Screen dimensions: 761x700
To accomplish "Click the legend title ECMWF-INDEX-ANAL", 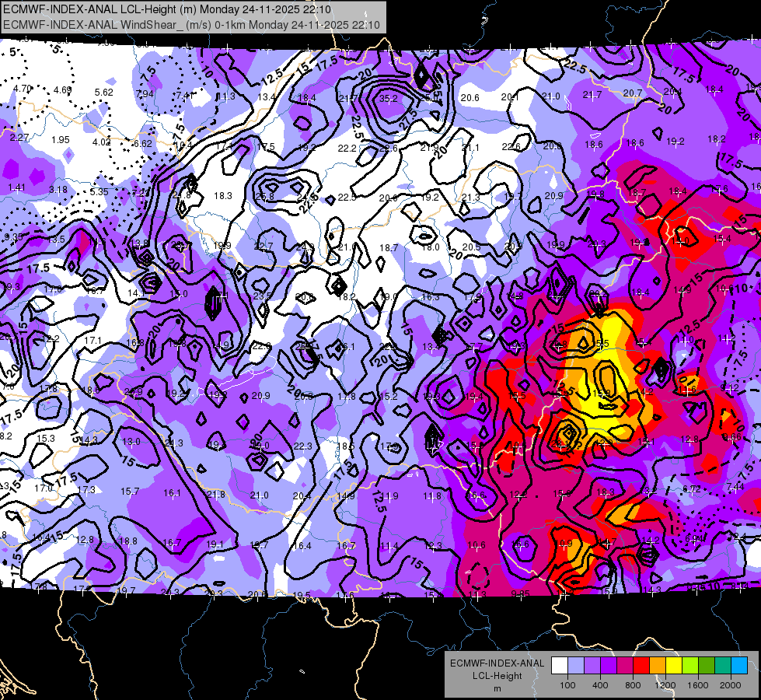I will click(497, 663).
